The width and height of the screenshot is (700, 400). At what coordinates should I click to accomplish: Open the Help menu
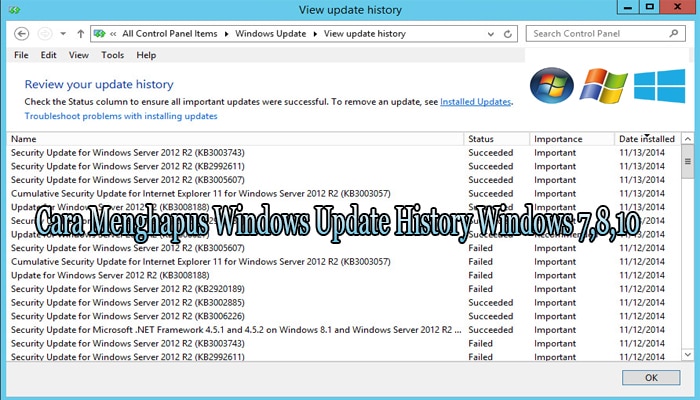click(x=146, y=55)
